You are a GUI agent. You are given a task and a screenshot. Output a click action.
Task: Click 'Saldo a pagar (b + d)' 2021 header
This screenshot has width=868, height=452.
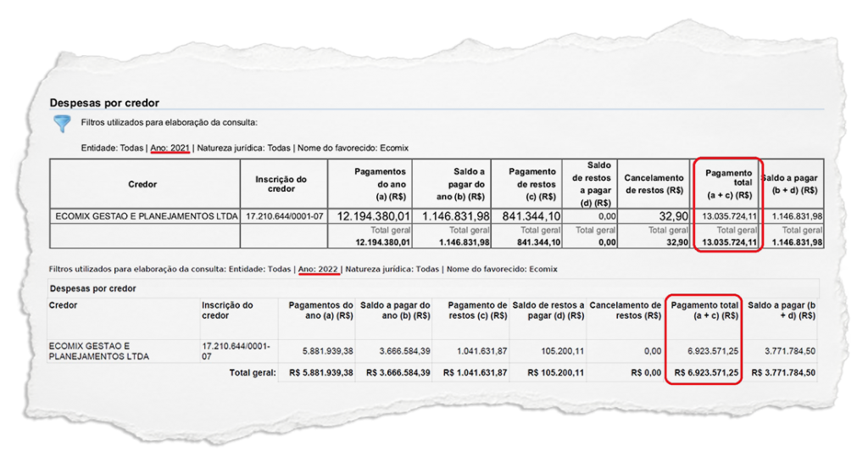click(789, 184)
